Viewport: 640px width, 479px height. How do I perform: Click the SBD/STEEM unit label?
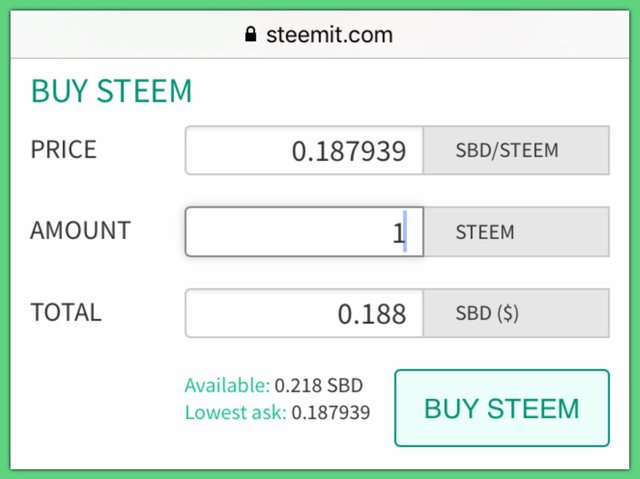(507, 150)
